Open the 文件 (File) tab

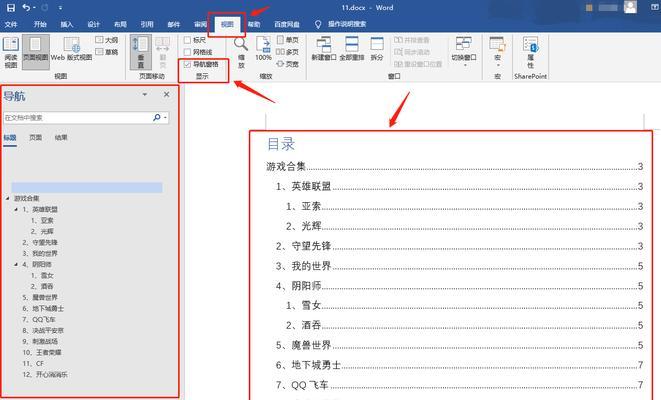11,24
